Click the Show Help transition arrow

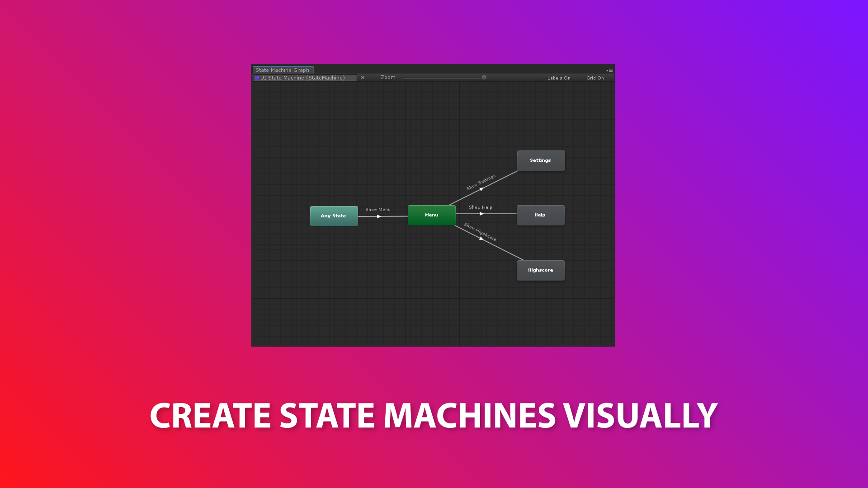pos(481,214)
